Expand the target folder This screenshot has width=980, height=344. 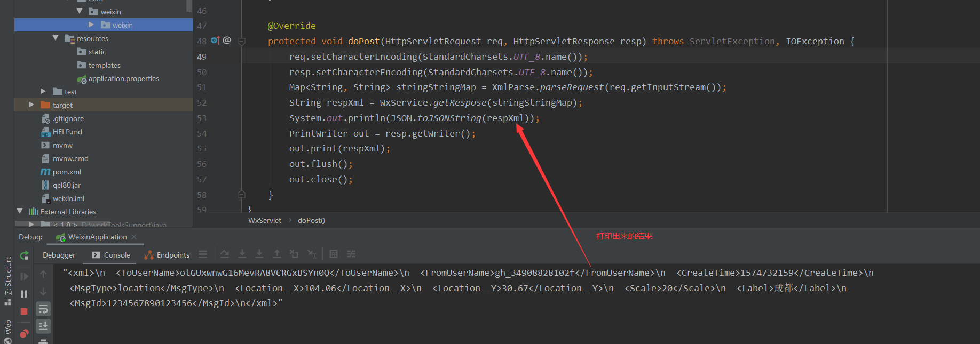[x=31, y=105]
